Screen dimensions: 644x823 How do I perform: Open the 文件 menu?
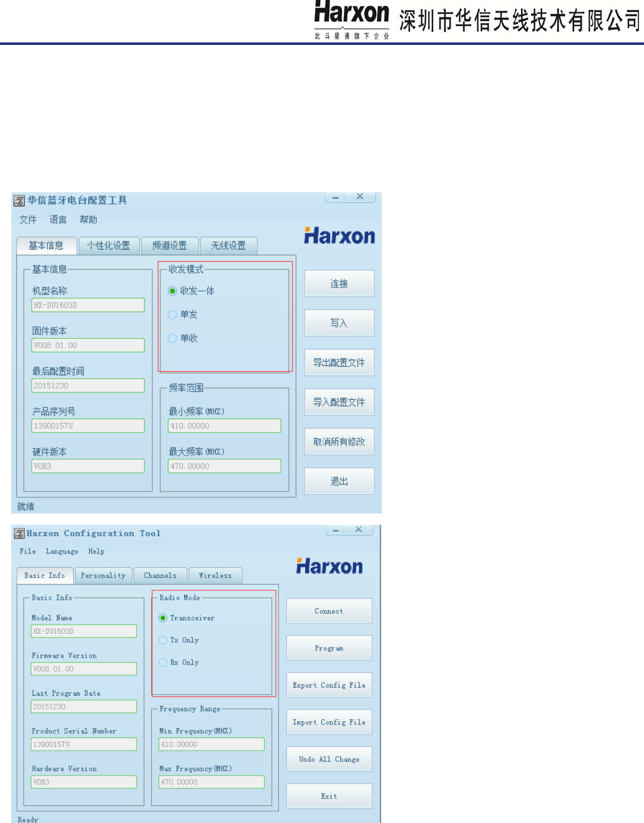[x=28, y=220]
